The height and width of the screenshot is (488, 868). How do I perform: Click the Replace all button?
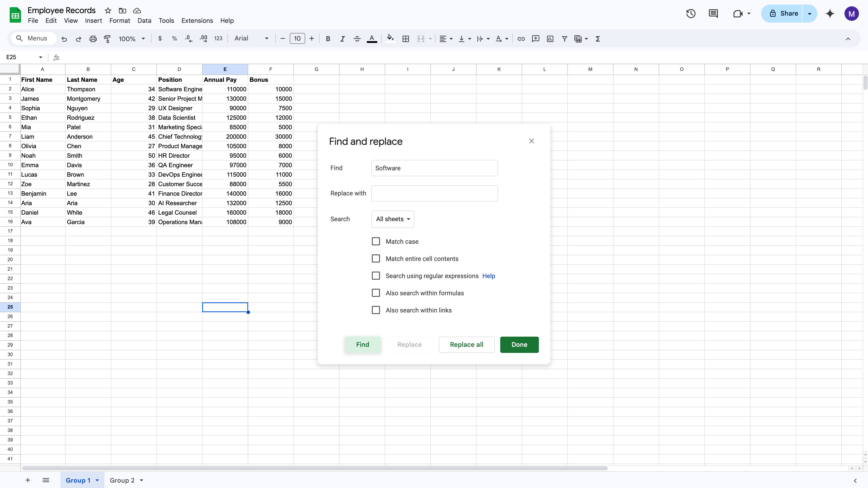[x=466, y=345]
